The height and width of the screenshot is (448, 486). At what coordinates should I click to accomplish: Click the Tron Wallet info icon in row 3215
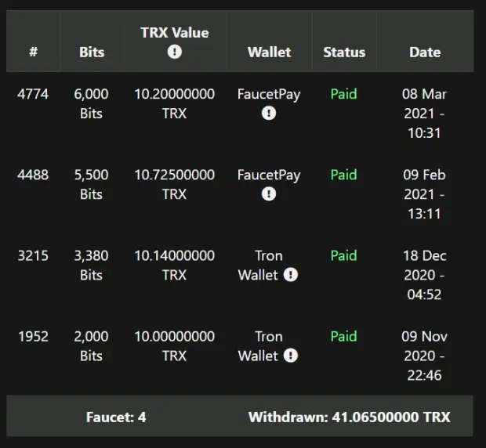290,275
